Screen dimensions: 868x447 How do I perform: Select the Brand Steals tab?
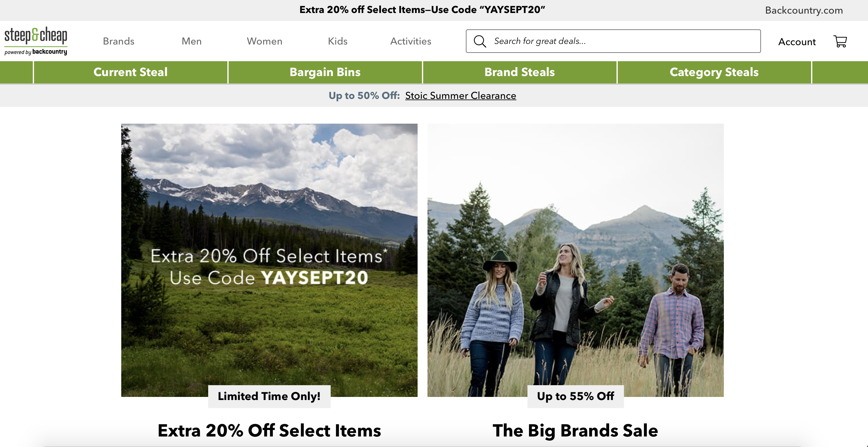520,72
